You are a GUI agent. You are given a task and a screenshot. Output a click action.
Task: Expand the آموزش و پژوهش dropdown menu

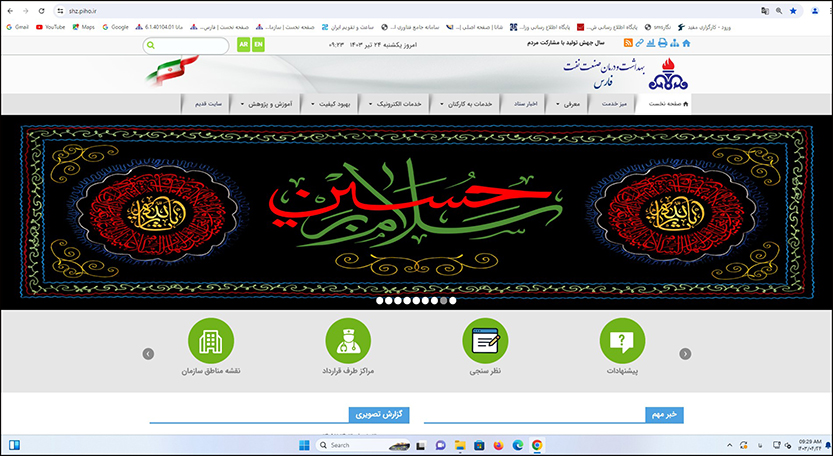266,104
